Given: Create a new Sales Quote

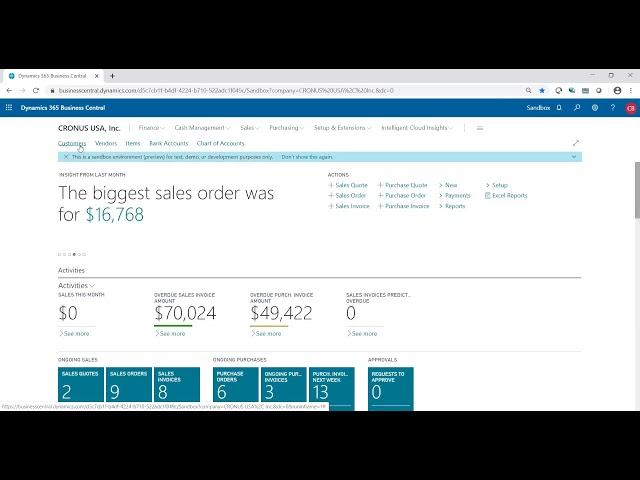Looking at the screenshot, I should (348, 185).
